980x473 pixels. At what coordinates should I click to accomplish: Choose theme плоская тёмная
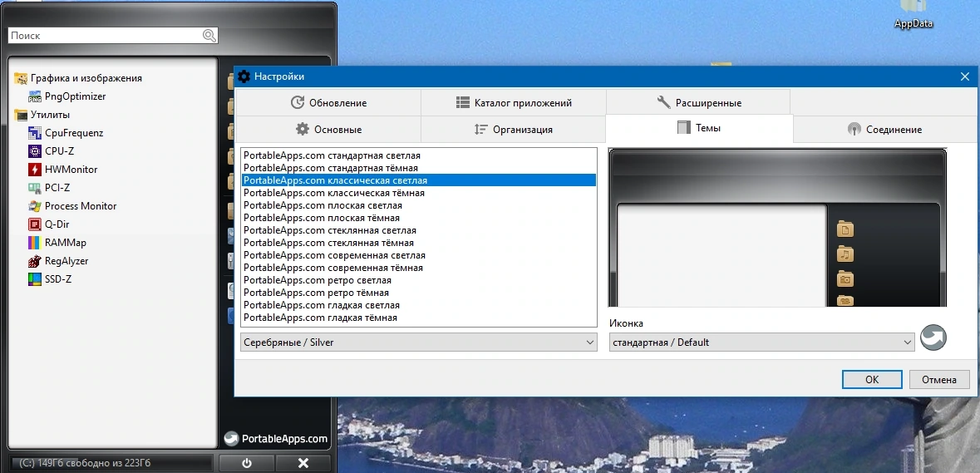click(419, 218)
